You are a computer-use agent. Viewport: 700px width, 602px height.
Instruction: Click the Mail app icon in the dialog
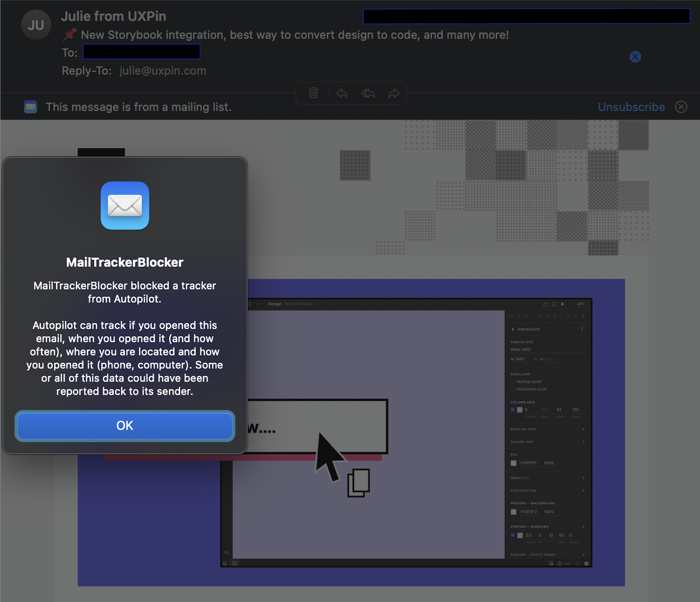tap(125, 206)
